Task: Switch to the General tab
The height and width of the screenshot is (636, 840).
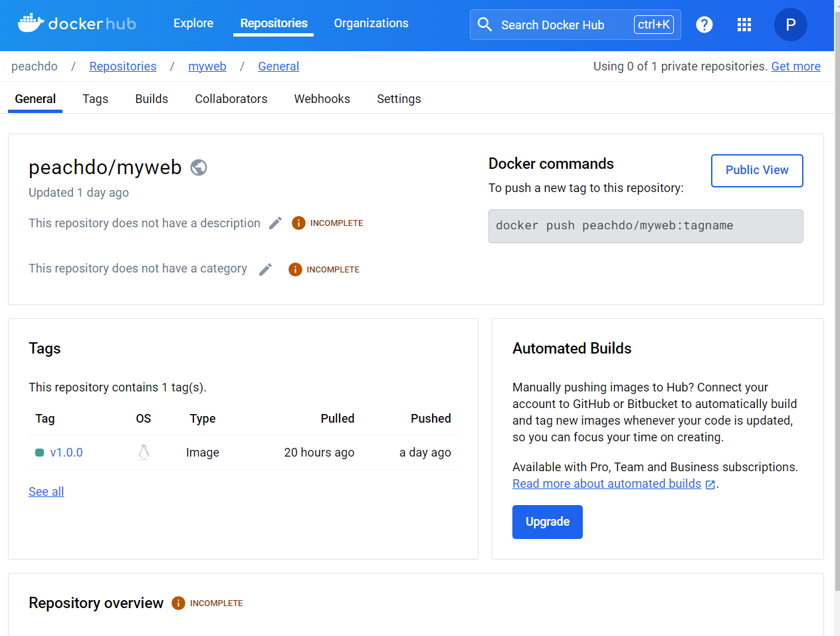Action: 35,99
